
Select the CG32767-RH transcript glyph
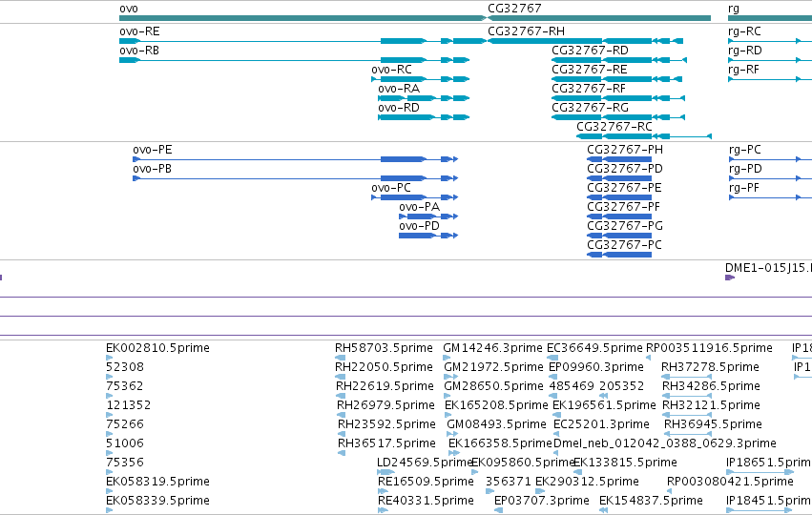pyautogui.click(x=585, y=41)
